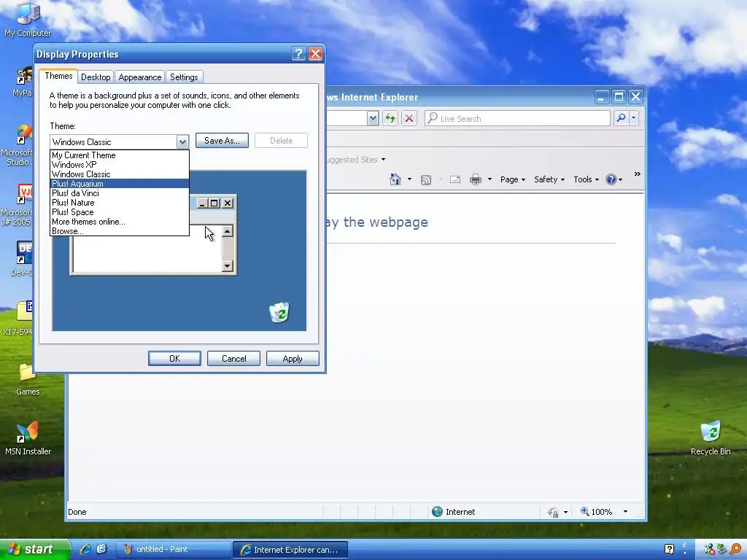Click the globe Internet zone icon
The height and width of the screenshot is (560, 747).
tap(437, 511)
